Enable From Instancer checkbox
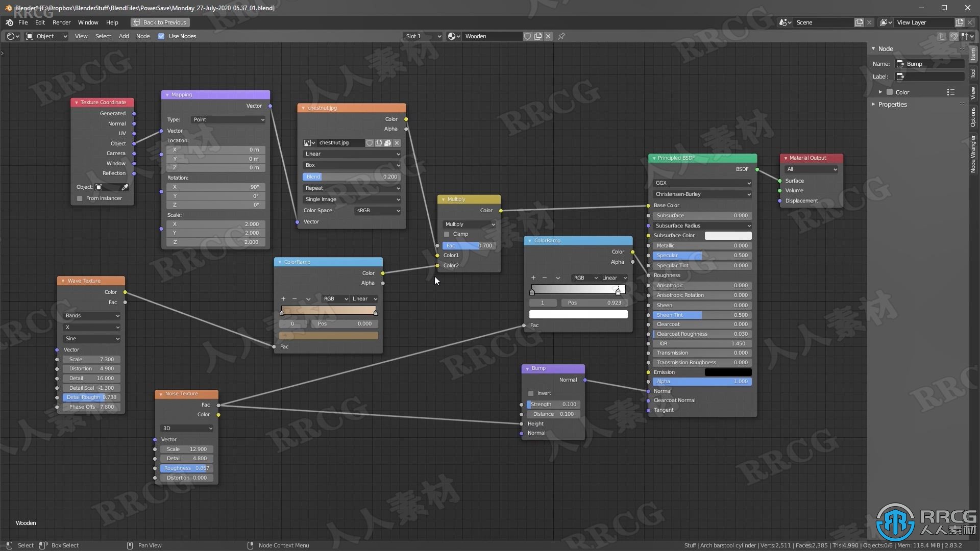This screenshot has height=551, width=980. tap(80, 198)
